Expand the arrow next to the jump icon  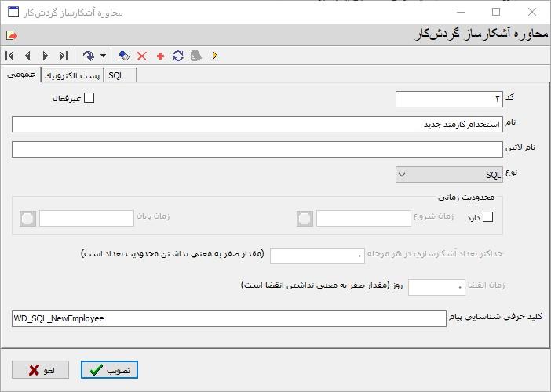pos(103,56)
